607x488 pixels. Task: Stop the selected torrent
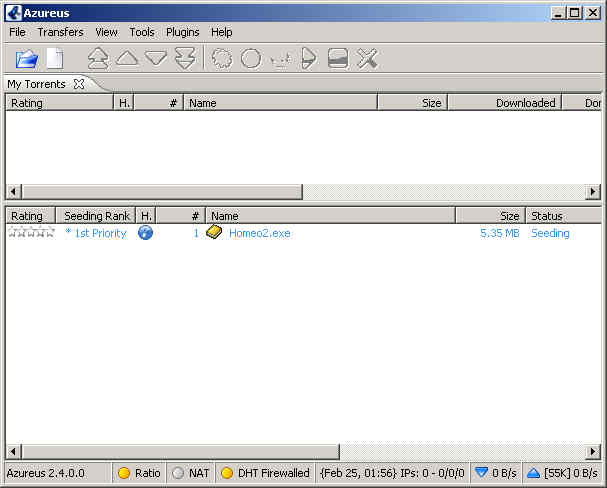tap(338, 58)
